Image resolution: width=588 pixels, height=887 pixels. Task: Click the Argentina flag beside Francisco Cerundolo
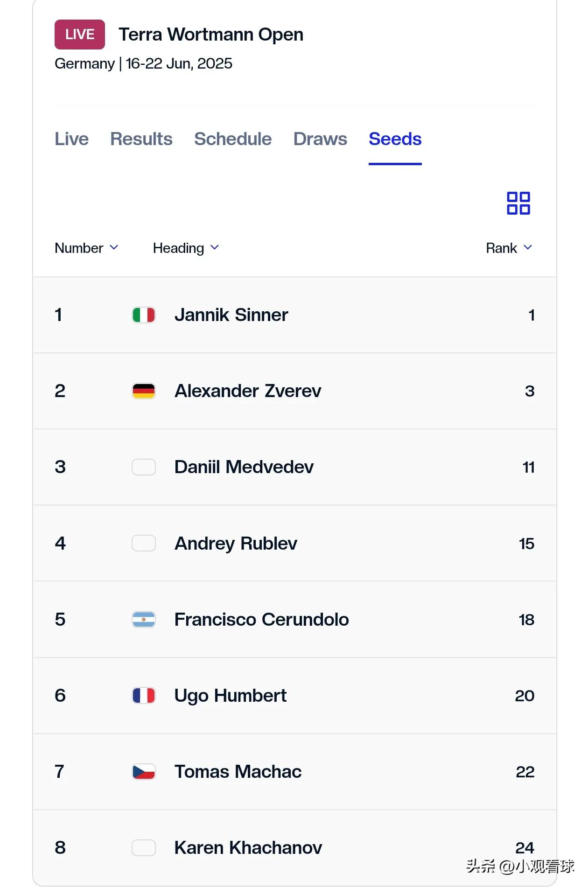pos(144,620)
